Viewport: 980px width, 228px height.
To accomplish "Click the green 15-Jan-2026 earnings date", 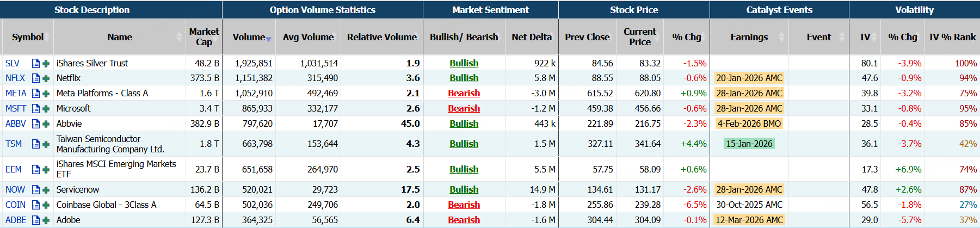I will 749,144.
